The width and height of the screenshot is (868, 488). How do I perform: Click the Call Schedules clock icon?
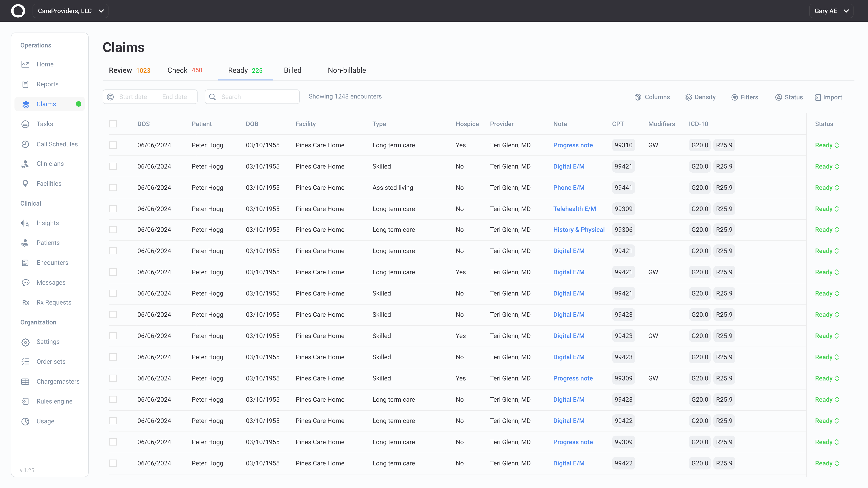pos(25,144)
